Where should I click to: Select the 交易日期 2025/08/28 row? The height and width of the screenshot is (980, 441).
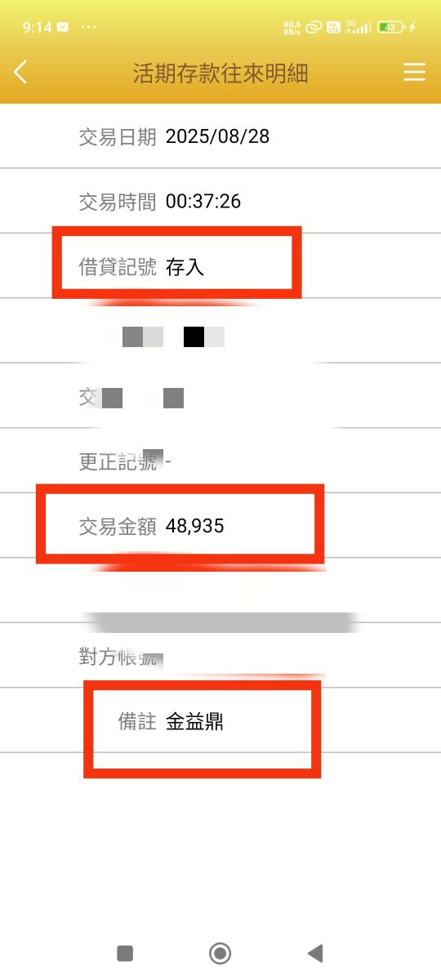[x=220, y=136]
